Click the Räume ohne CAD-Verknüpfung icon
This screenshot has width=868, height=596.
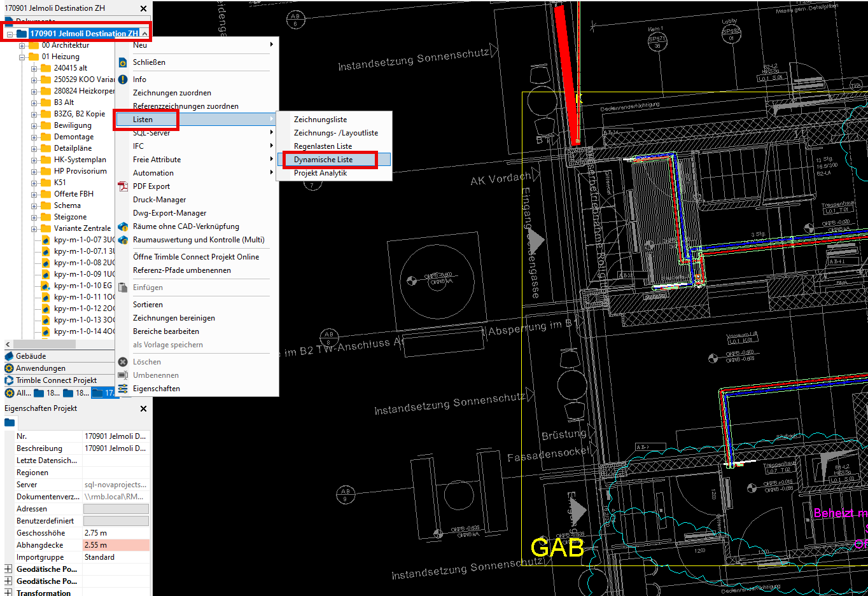tap(123, 226)
